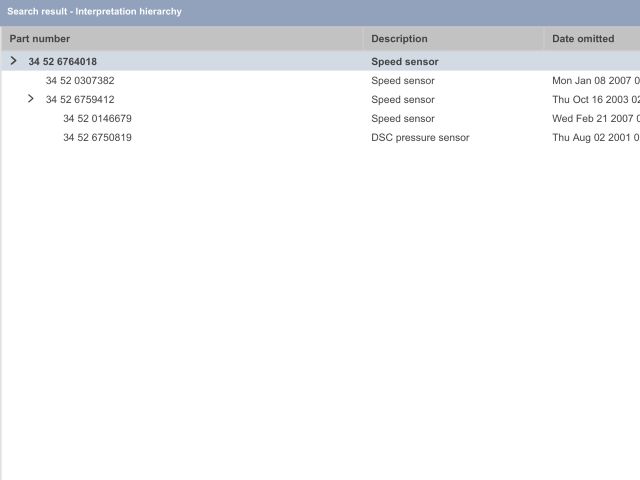Screen dimensions: 640x480
Task: Click the Search result - Interpretation hierarchy title bar
Action: pos(95,12)
